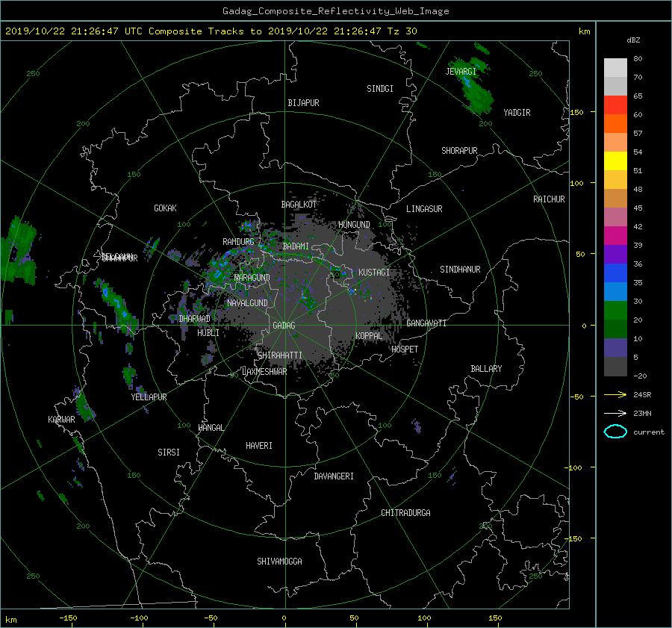Screen dimensions: 672x628
Task: Click the GADAG radar center label
Action: click(284, 326)
